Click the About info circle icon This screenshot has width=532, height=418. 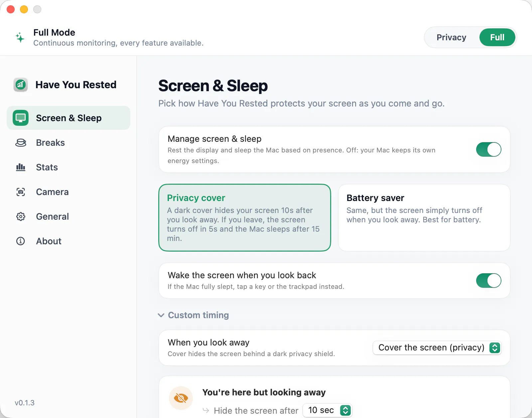(21, 241)
